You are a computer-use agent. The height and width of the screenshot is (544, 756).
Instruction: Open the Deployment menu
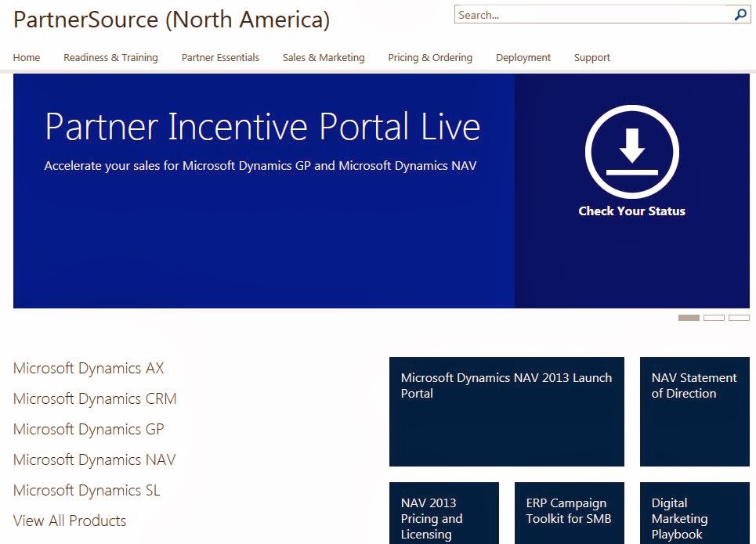click(523, 57)
